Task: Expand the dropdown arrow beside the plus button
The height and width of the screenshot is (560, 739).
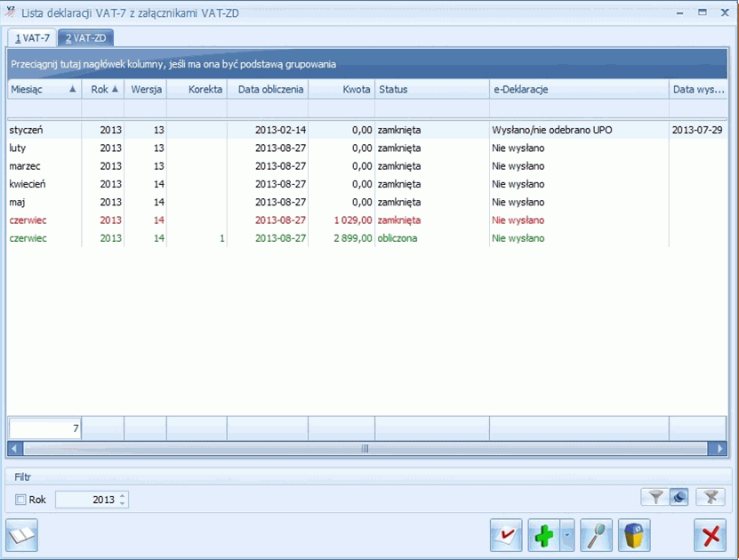Action: click(567, 535)
